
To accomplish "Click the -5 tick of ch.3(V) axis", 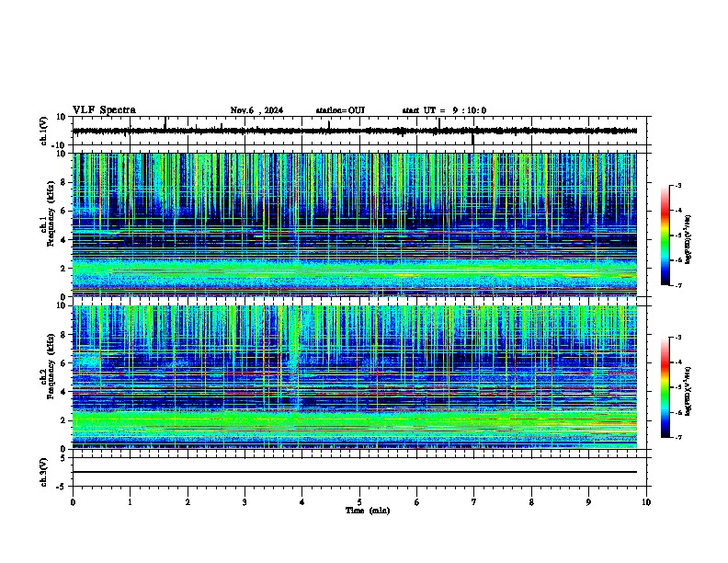I will (62, 487).
